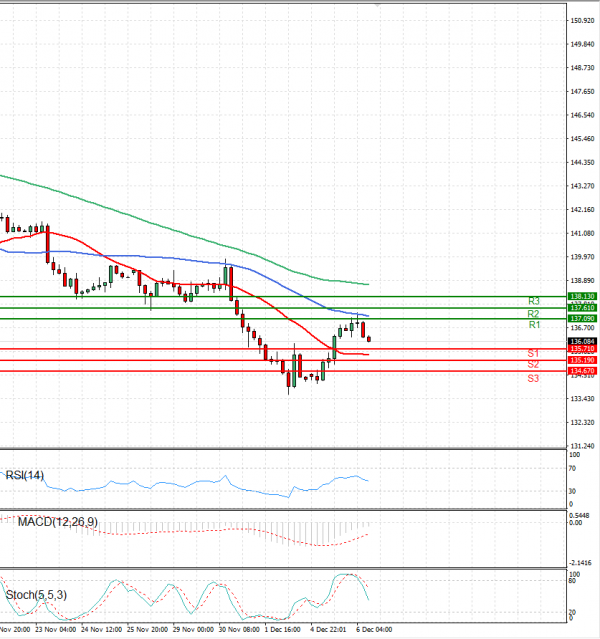Click the Stochastic scale value 80

[x=572, y=581]
